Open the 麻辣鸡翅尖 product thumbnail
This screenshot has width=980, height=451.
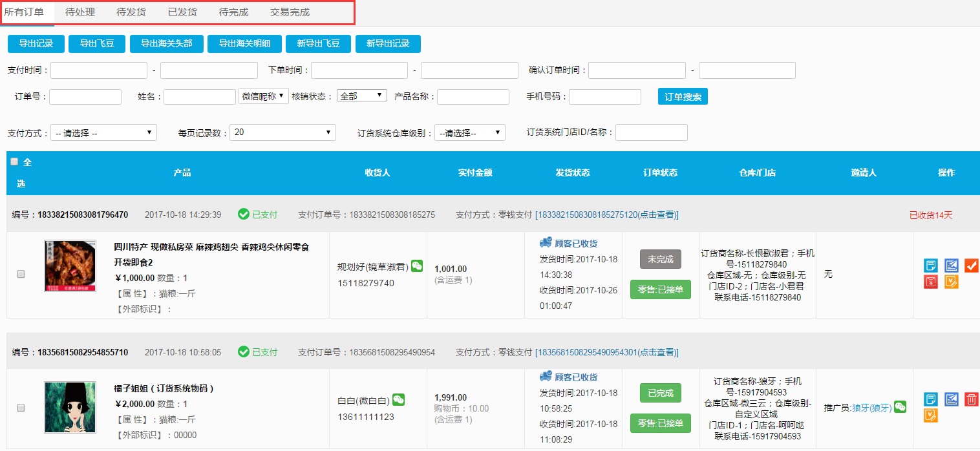coord(70,266)
